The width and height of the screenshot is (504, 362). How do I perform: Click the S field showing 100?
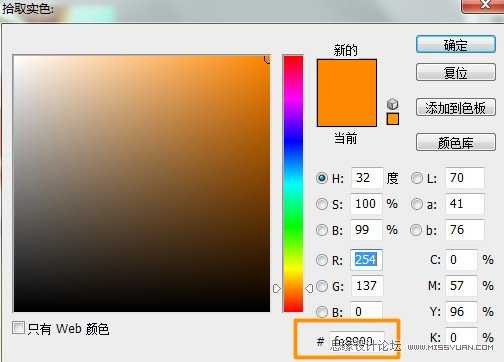(367, 204)
